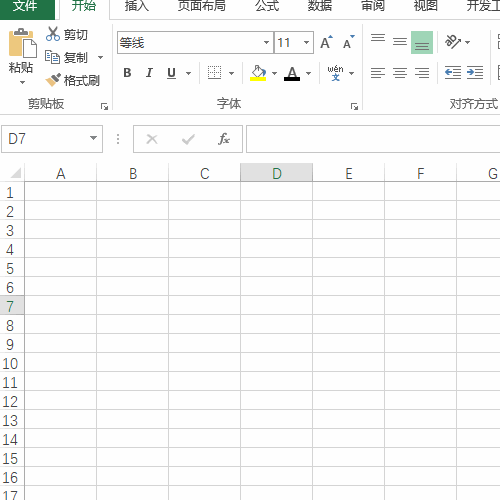Click the confirm checkmark in formula bar
Viewport: 500px width, 500px height.
[x=188, y=139]
